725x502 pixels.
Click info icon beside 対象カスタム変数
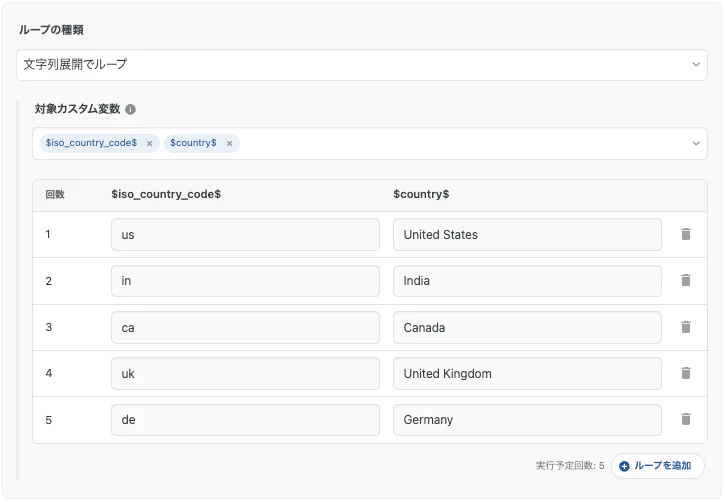tap(130, 110)
